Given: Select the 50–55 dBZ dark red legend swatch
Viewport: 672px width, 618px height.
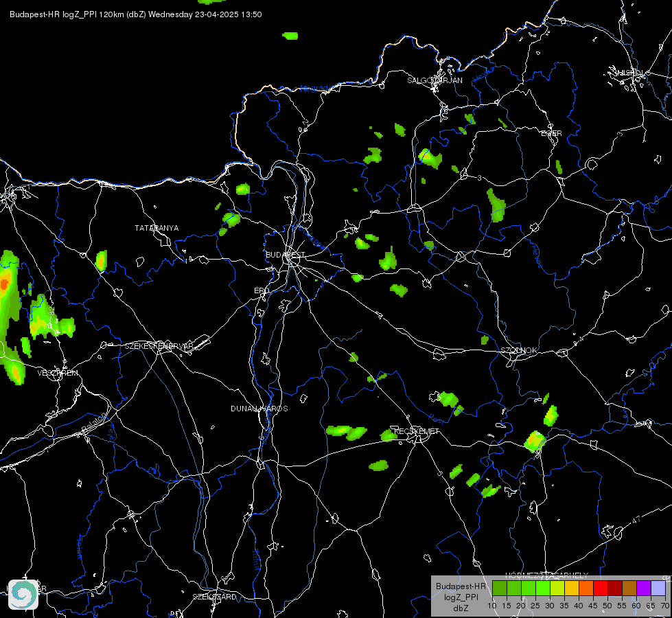Looking at the screenshot, I should [x=615, y=588].
